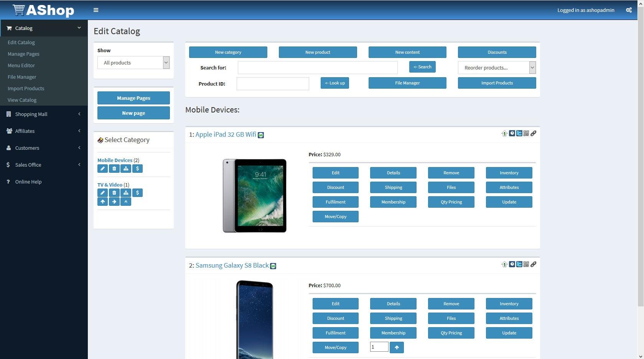
Task: Open pricing for the Mobile Devices category
Action: [137, 168]
